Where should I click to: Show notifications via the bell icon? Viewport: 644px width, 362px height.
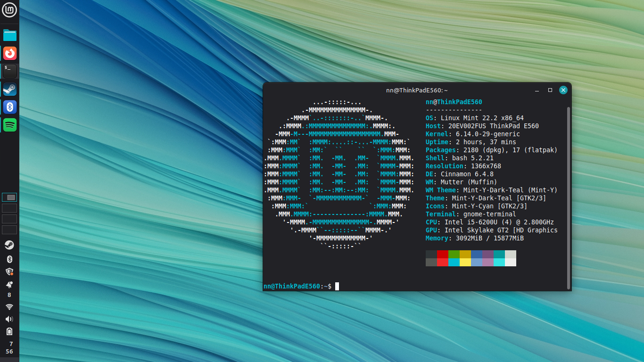pos(9,285)
